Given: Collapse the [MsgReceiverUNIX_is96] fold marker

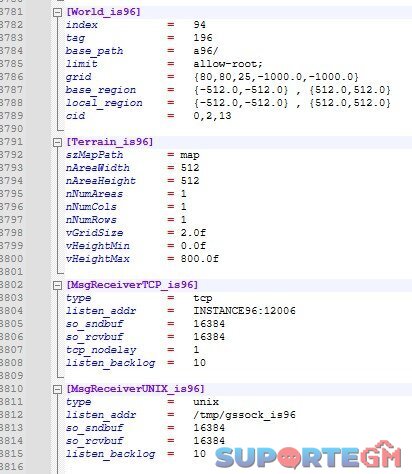Looking at the screenshot, I should tap(57, 389).
